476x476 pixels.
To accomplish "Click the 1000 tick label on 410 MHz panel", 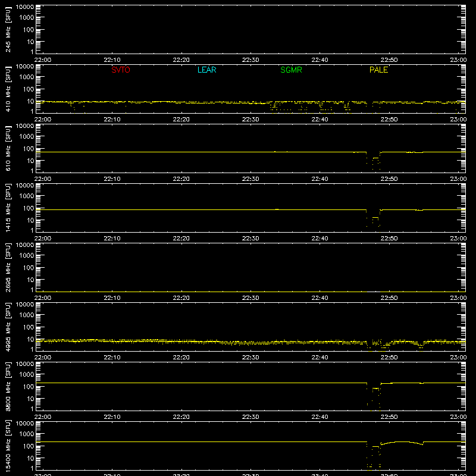I will coord(27,77).
